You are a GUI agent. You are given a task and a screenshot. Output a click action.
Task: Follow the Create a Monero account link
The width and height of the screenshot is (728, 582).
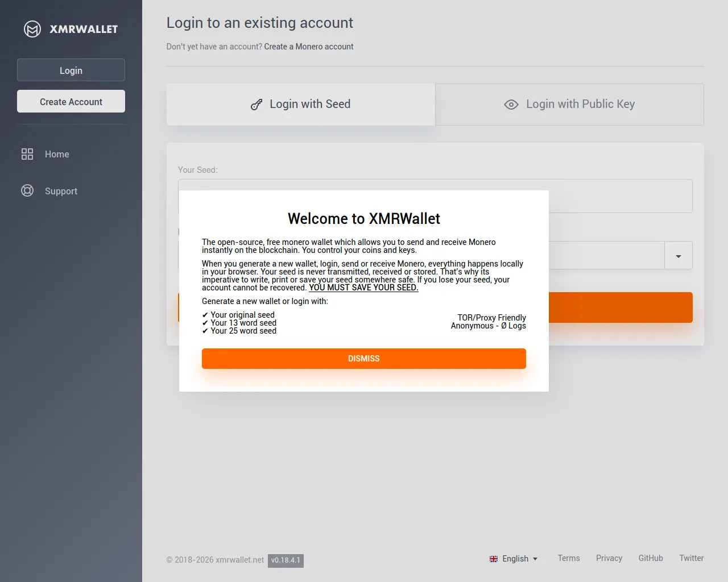309,47
